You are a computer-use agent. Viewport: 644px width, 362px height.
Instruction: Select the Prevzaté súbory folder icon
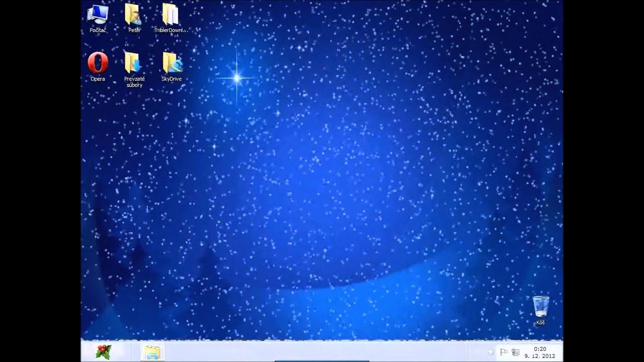[134, 70]
